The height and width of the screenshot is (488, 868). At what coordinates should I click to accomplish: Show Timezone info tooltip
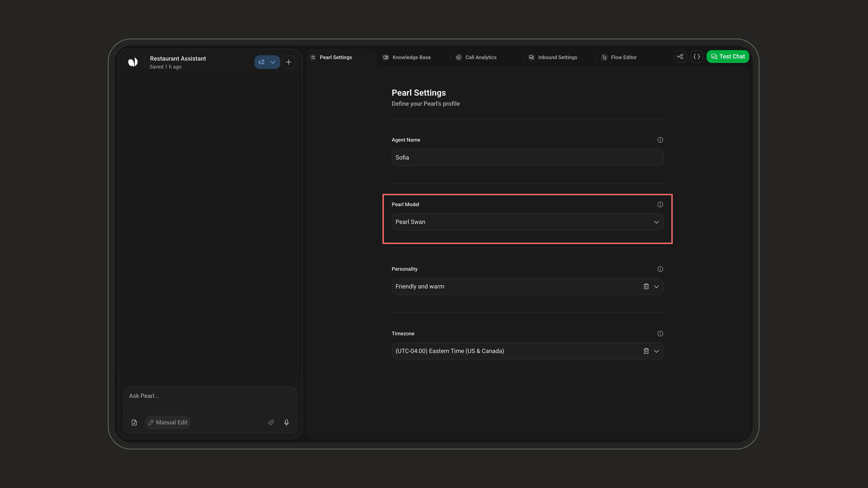(x=660, y=333)
